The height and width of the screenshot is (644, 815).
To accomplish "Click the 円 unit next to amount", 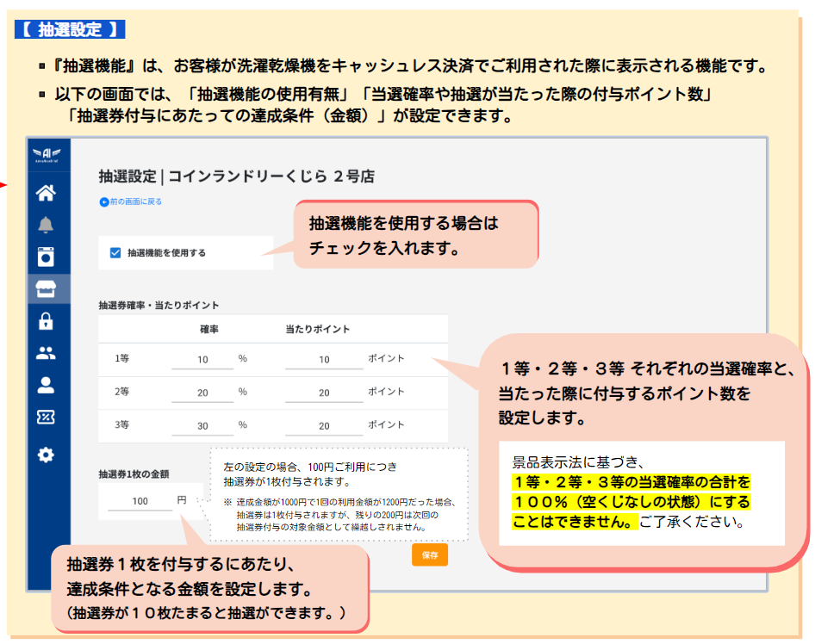I will pyautogui.click(x=182, y=500).
